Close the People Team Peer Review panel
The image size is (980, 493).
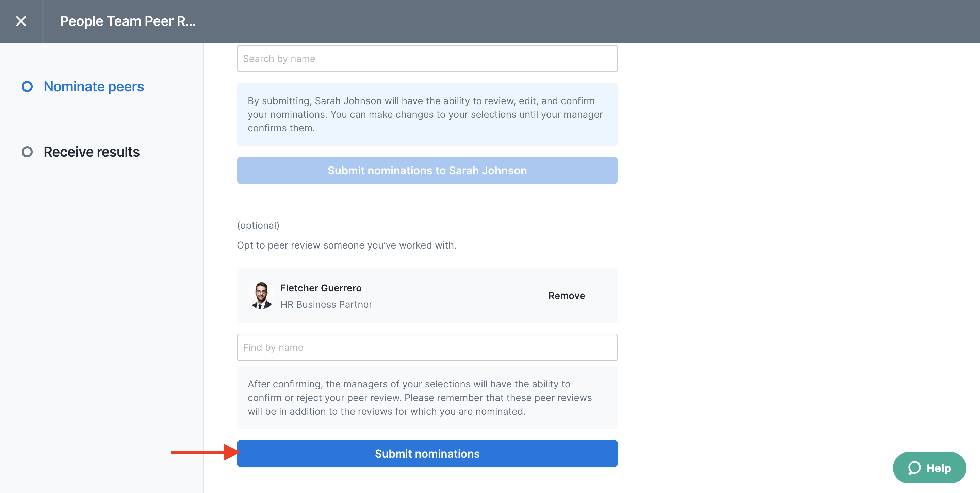pos(21,21)
